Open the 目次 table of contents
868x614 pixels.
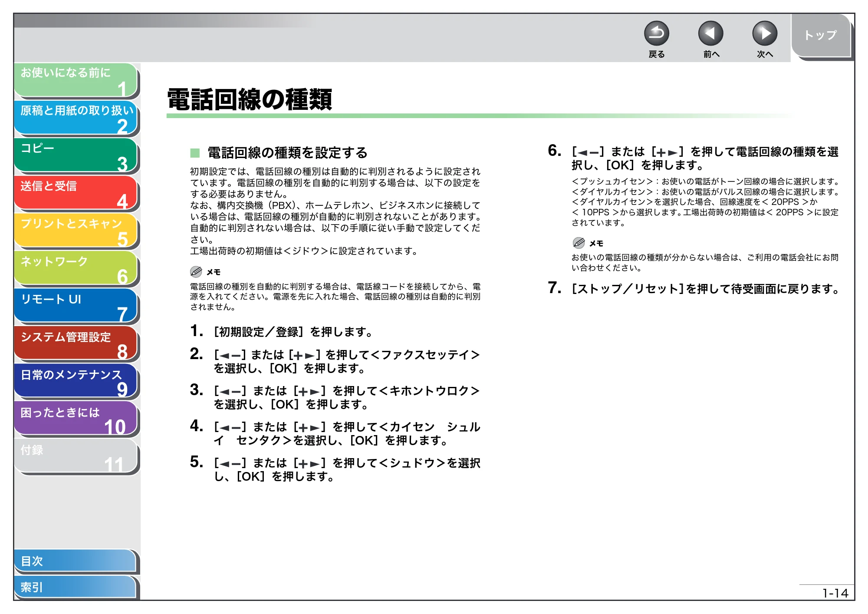(x=76, y=561)
